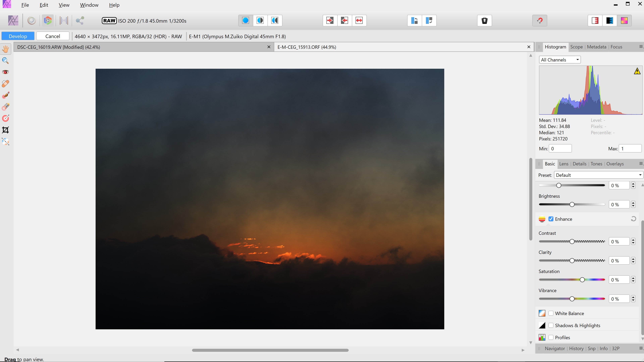Close the E-M-CEG_15913.ORF document

tap(529, 47)
